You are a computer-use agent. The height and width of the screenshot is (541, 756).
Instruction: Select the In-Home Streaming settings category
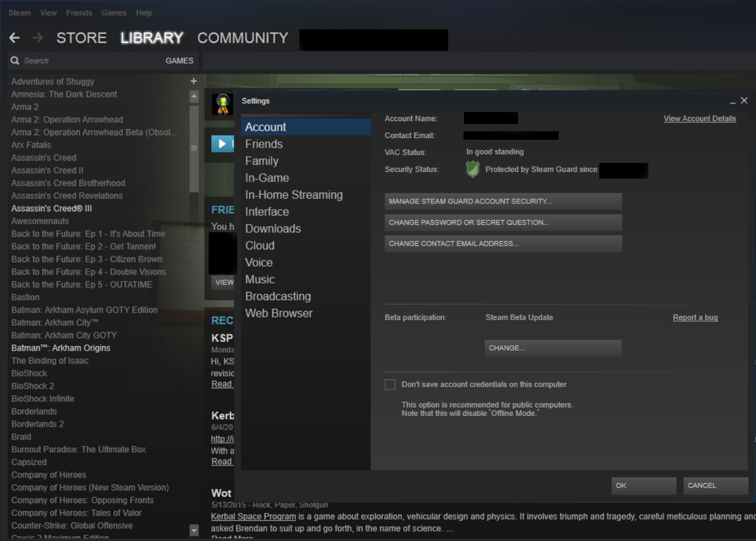click(294, 195)
